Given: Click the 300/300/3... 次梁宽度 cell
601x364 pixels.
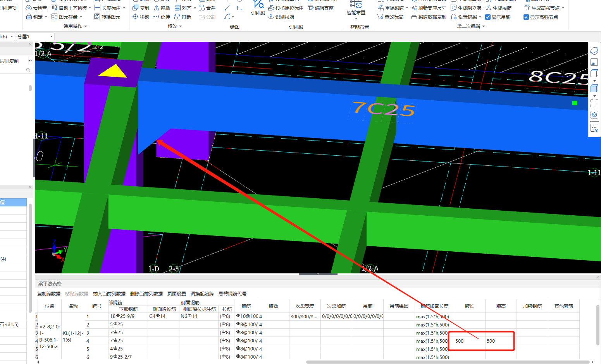Looking at the screenshot, I should point(305,316).
